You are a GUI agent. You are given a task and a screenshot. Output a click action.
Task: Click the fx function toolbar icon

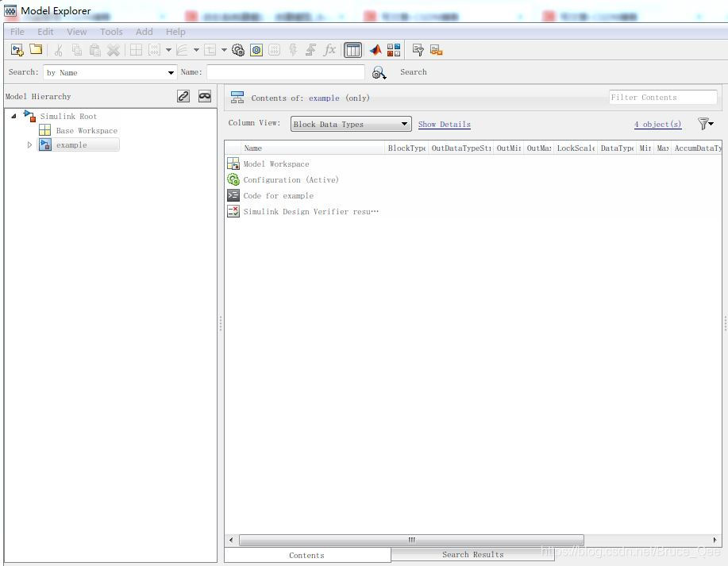click(x=329, y=50)
